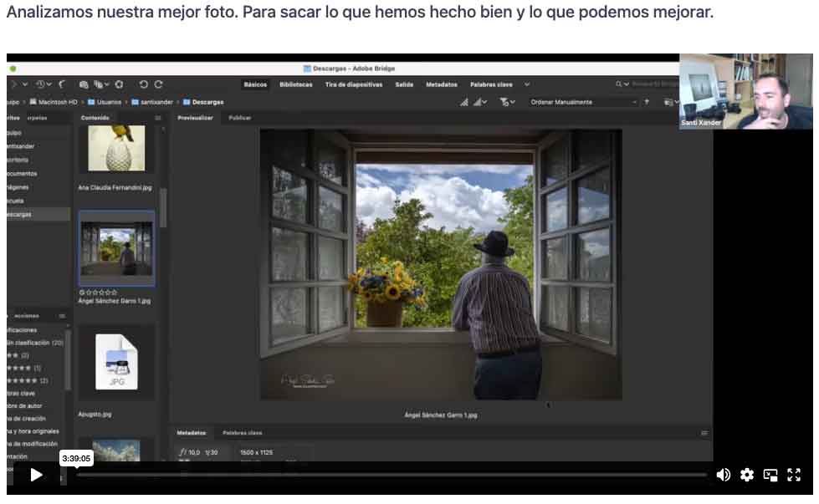Switch to the Previsualizar tab

point(196,118)
